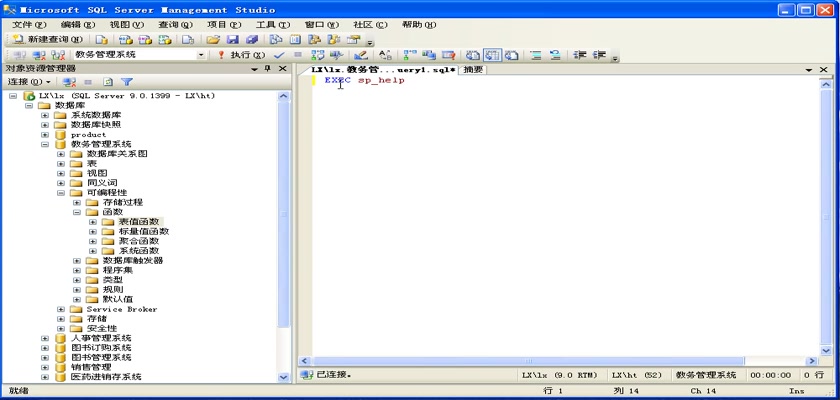Click the Disconnect icon in query toolbar
This screenshot has width=840, height=400.
click(x=39, y=55)
